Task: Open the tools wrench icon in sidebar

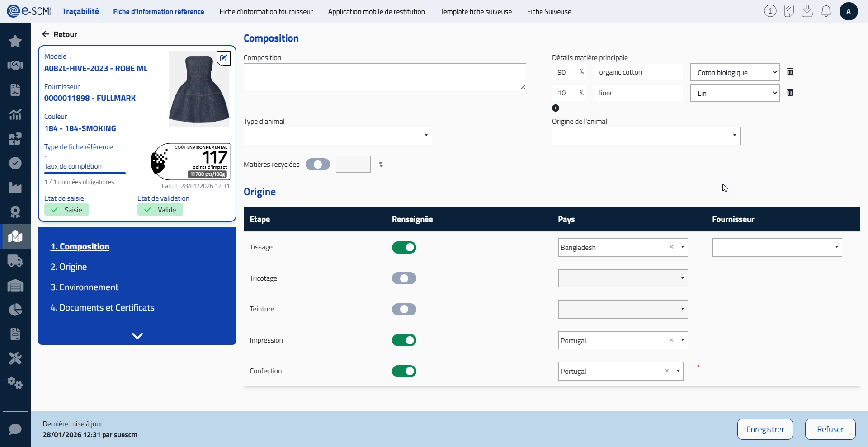Action: [x=15, y=358]
